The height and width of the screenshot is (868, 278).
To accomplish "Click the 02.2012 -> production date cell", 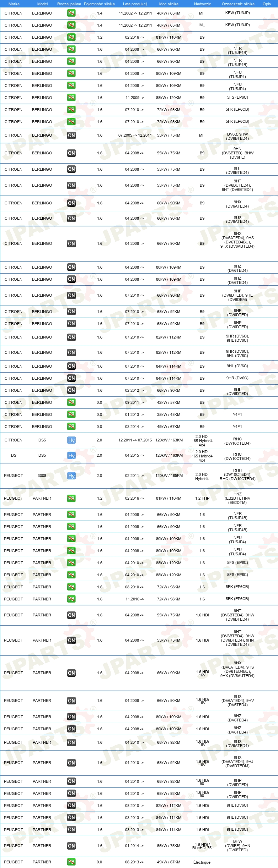I will 134,390.
